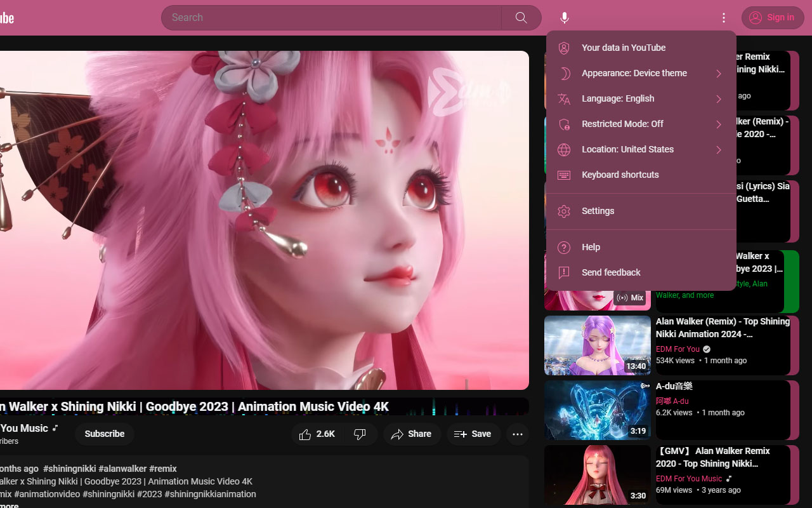Expand the Location chevron arrow
The width and height of the screenshot is (812, 508).
719,150
